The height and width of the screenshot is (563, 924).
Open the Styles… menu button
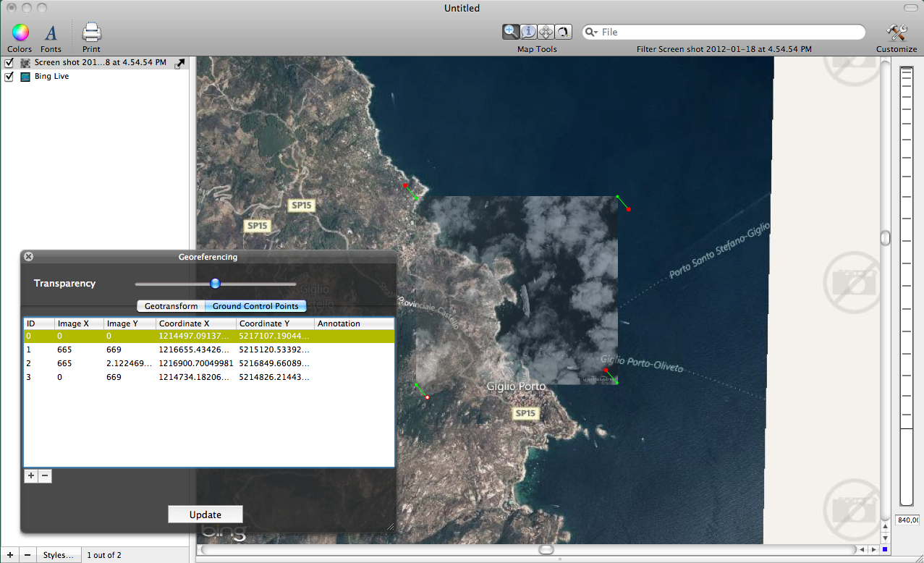(x=58, y=555)
